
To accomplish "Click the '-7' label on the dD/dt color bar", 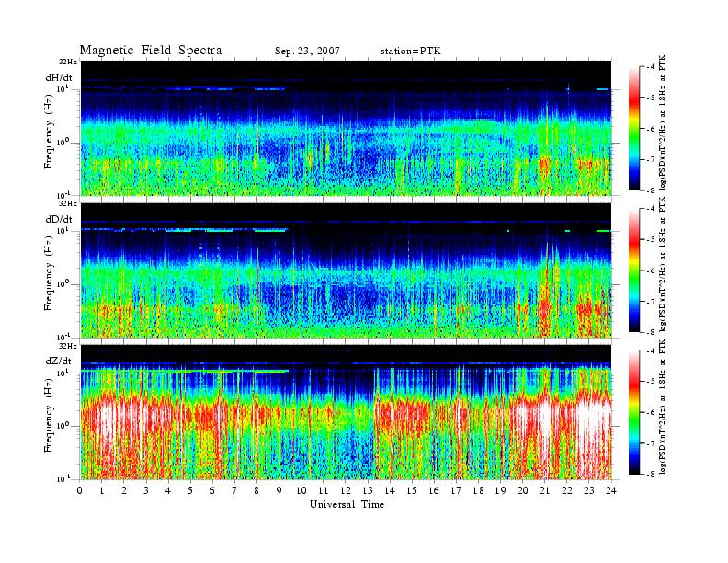I will click(651, 301).
